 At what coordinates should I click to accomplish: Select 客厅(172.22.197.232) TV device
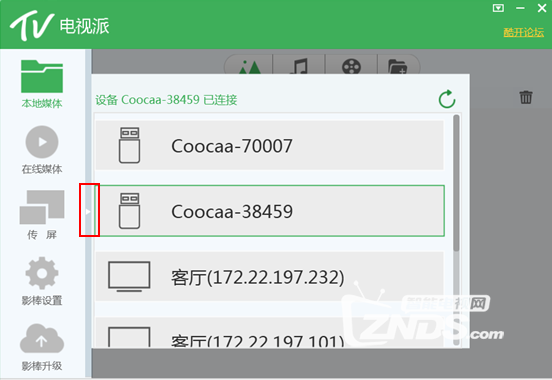tap(270, 276)
